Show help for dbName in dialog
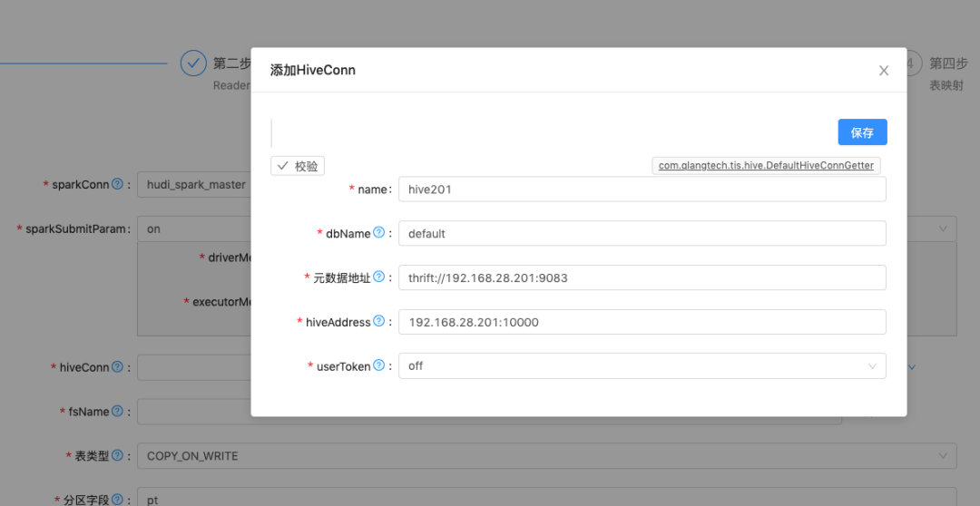 coord(378,232)
